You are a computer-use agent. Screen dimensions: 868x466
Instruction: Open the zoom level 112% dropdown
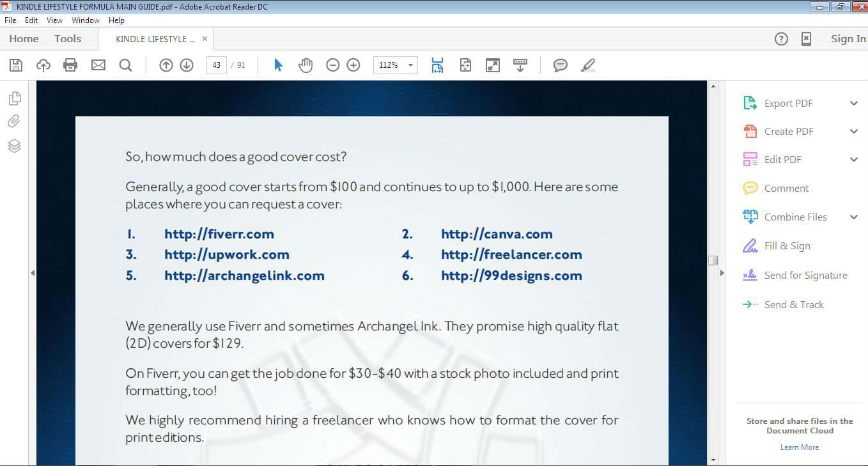coord(410,65)
